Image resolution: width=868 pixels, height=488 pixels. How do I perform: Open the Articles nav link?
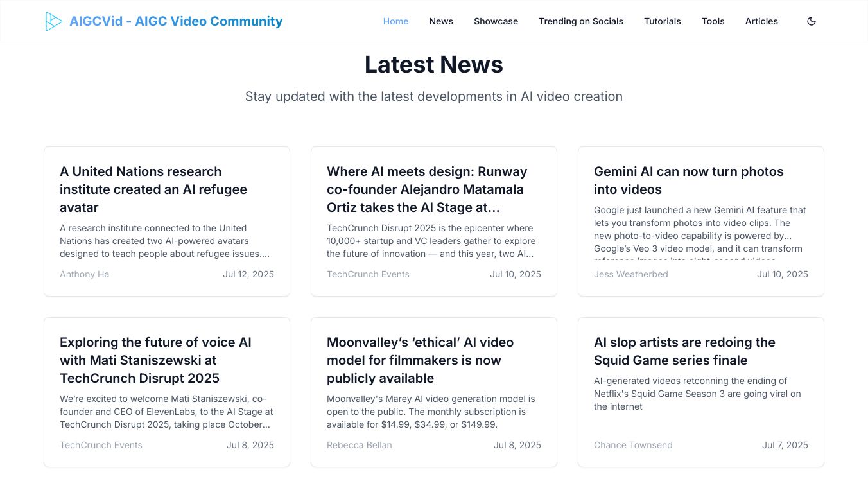(x=761, y=21)
